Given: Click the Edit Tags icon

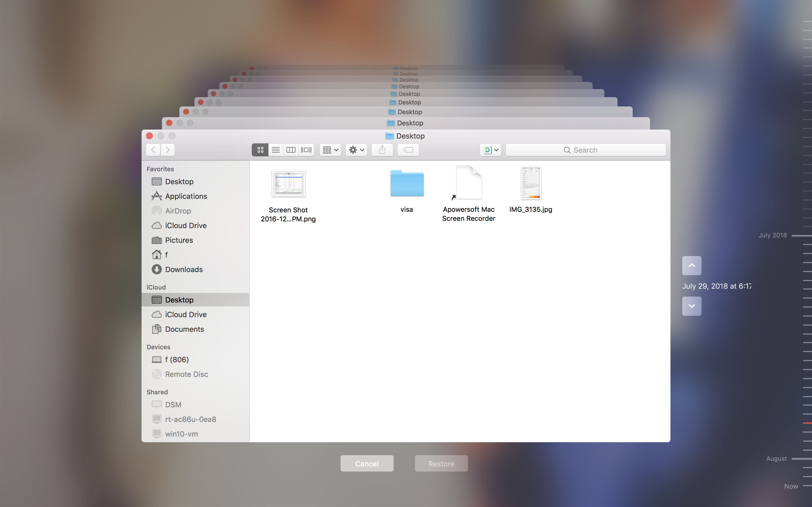Looking at the screenshot, I should coord(408,150).
